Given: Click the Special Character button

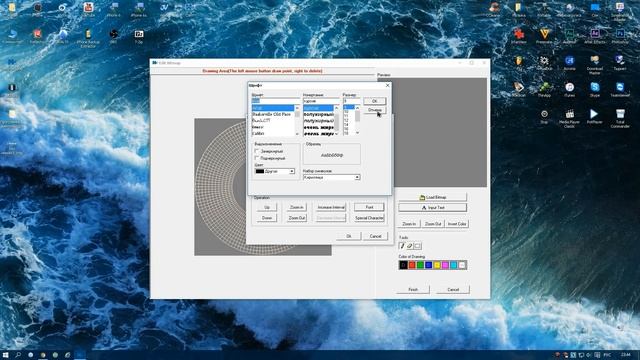Looking at the screenshot, I should tap(369, 218).
